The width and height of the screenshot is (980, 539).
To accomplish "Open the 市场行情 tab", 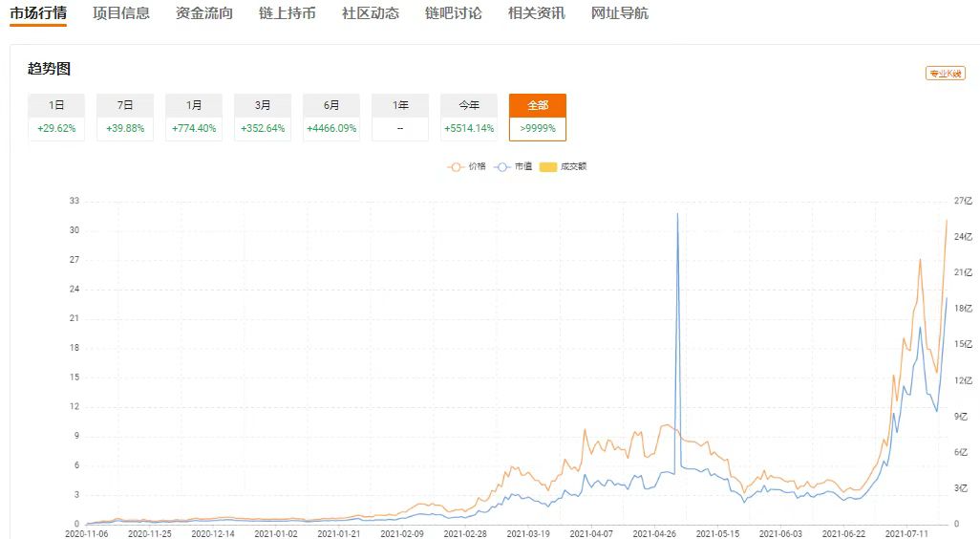I will [x=38, y=13].
